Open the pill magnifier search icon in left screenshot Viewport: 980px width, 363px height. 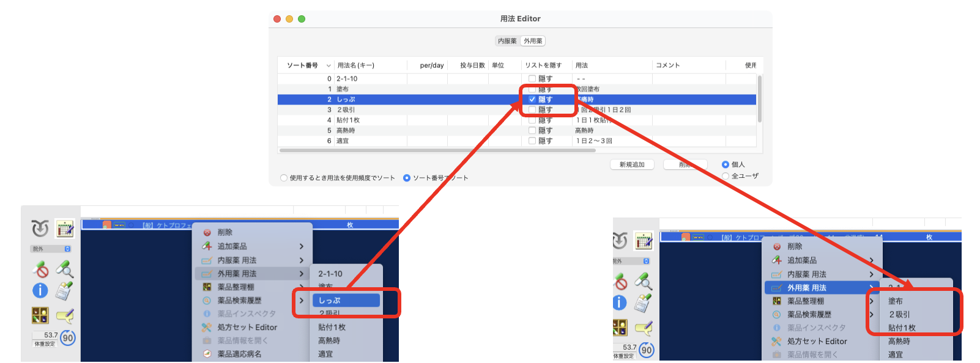(65, 269)
